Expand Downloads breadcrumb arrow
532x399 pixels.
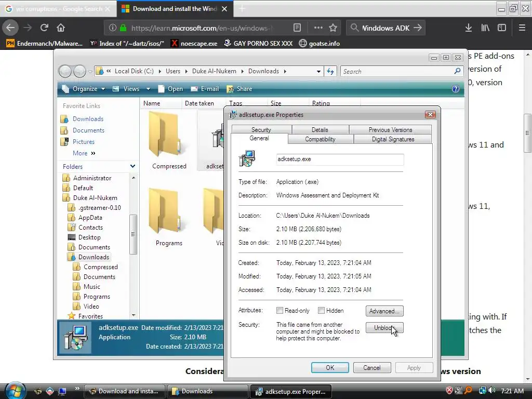tap(285, 71)
